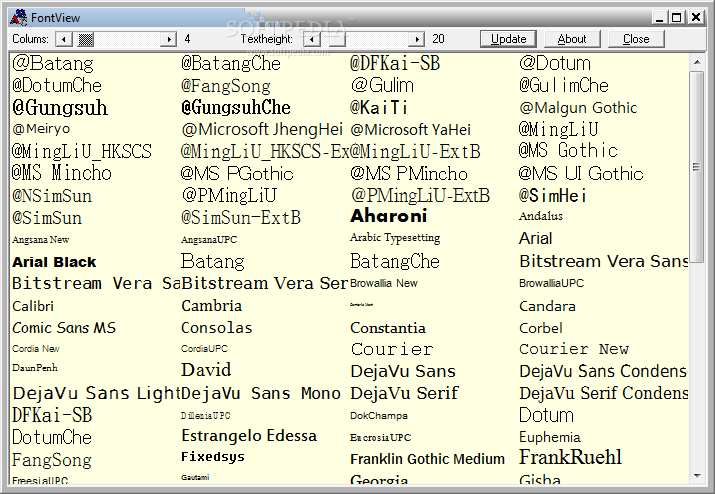The height and width of the screenshot is (494, 715).
Task: Click the @Meiryo font entry
Action: pos(41,129)
